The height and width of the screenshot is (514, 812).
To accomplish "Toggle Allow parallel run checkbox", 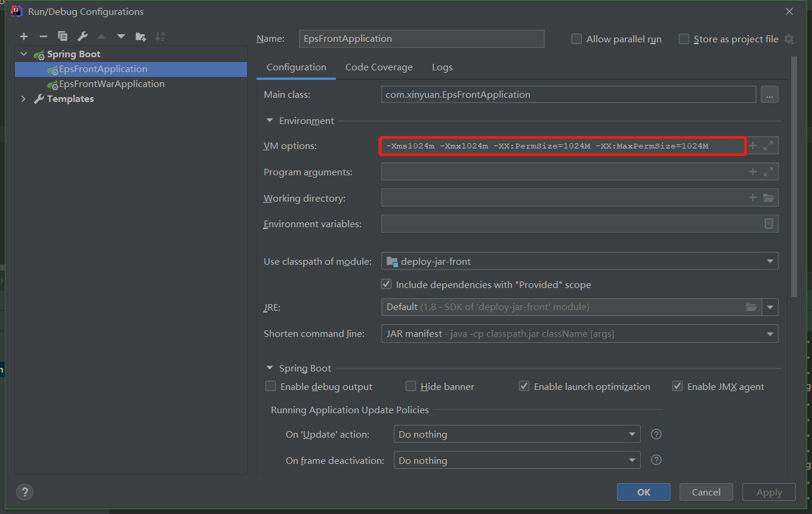I will click(x=576, y=39).
